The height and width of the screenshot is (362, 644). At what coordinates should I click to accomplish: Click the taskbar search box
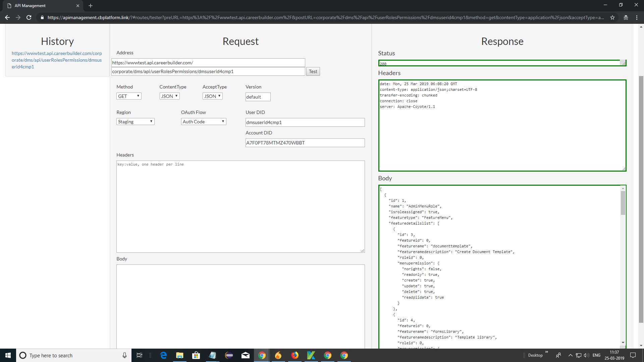pyautogui.click(x=74, y=355)
